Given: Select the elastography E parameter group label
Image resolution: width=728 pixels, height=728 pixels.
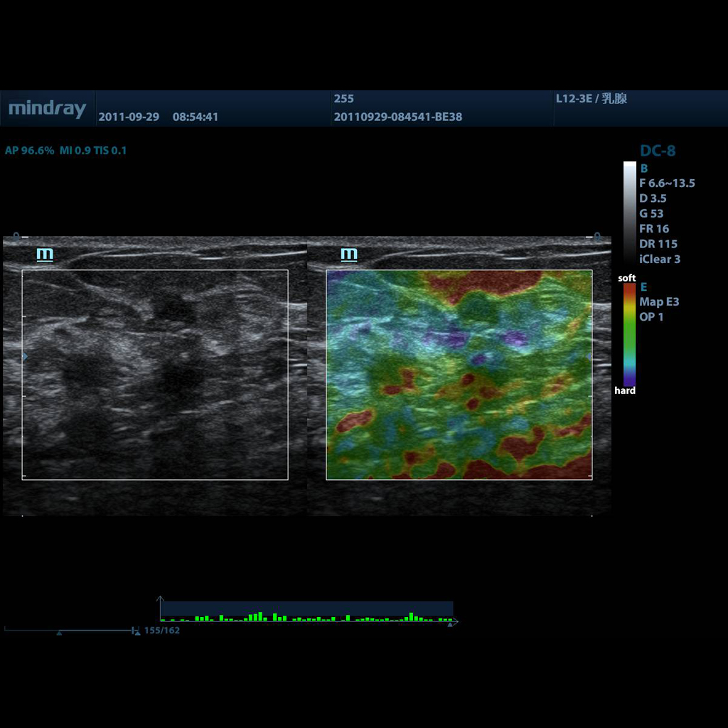Looking at the screenshot, I should 643,287.
